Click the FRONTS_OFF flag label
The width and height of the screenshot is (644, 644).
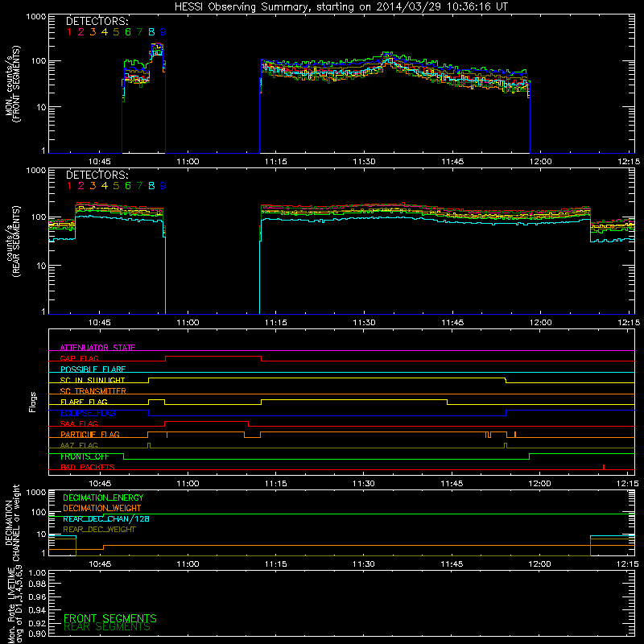85,456
